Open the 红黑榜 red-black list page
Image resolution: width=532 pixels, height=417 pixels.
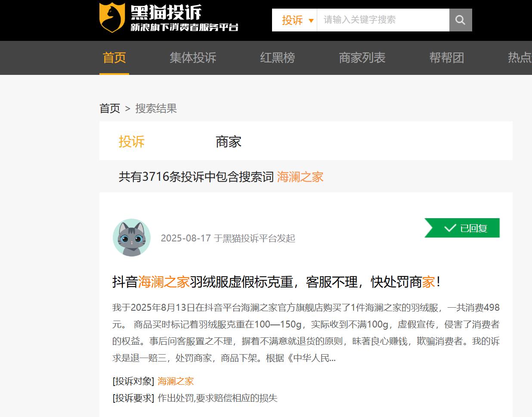277,58
